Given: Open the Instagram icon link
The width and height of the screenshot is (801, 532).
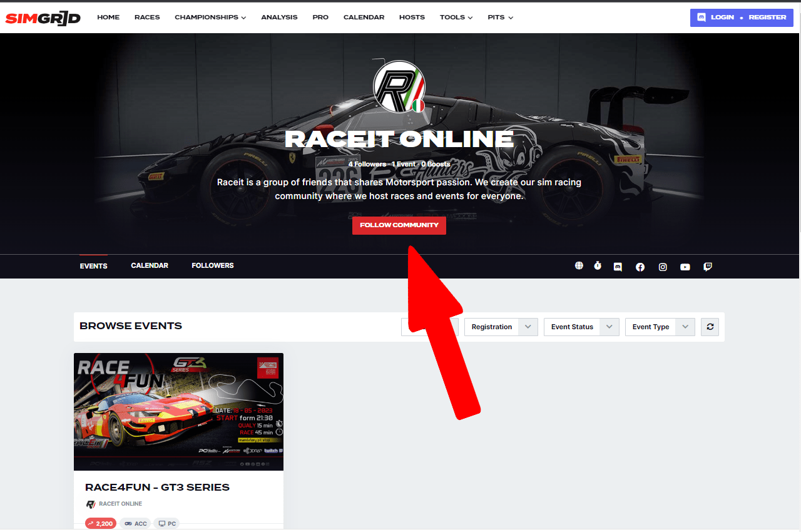Looking at the screenshot, I should [663, 267].
